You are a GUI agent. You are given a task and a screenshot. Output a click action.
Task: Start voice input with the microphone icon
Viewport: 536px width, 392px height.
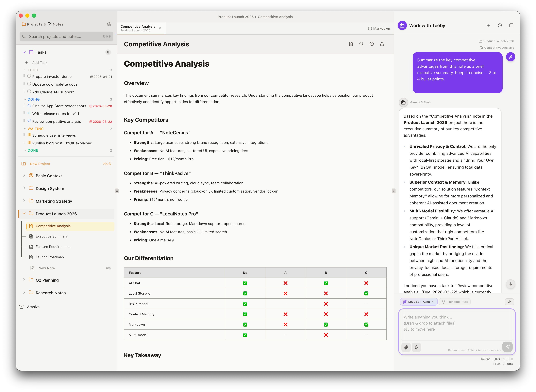pyautogui.click(x=416, y=347)
